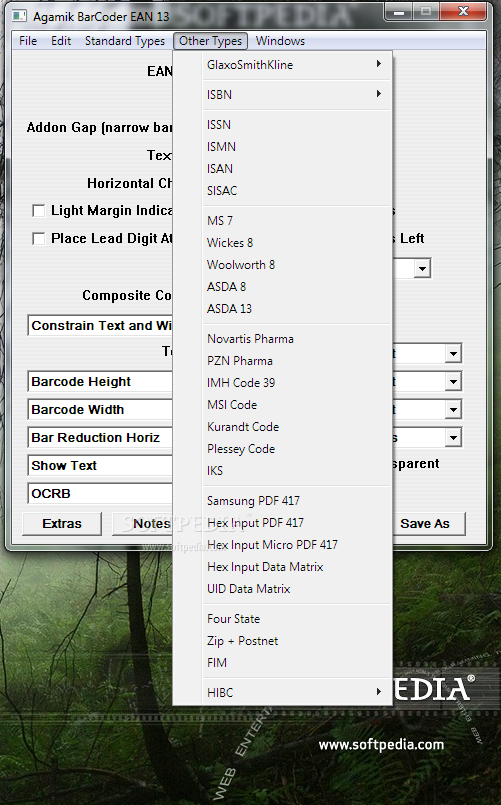This screenshot has width=501, height=805.
Task: Click the Bar Reduction Horiz field
Action: coord(100,438)
